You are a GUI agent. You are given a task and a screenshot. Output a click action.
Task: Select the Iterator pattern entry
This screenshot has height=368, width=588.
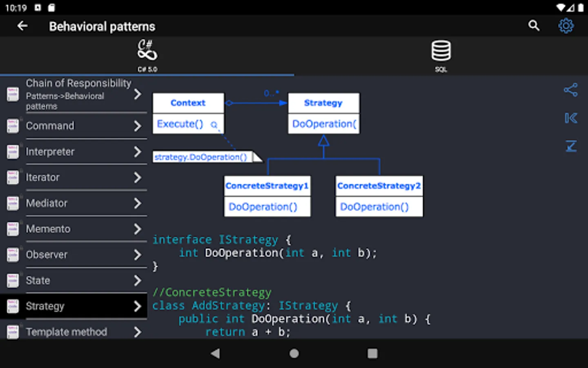(x=73, y=177)
